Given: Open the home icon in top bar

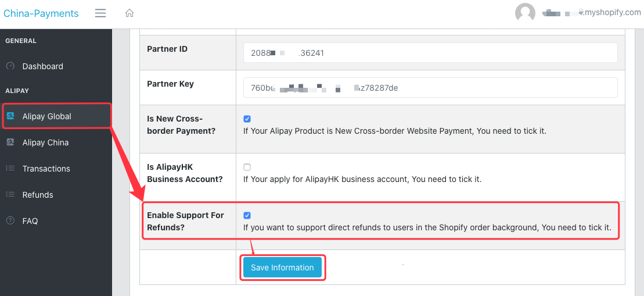Looking at the screenshot, I should point(129,13).
